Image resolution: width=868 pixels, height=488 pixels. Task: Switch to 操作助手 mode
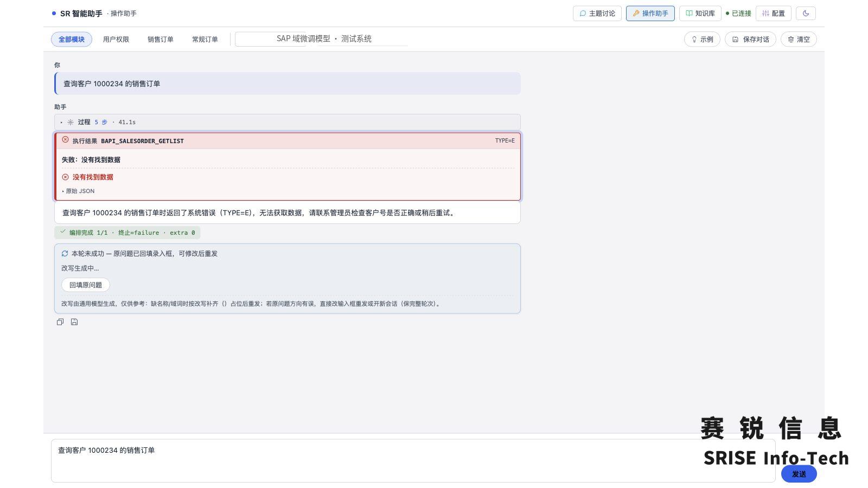pyautogui.click(x=650, y=14)
